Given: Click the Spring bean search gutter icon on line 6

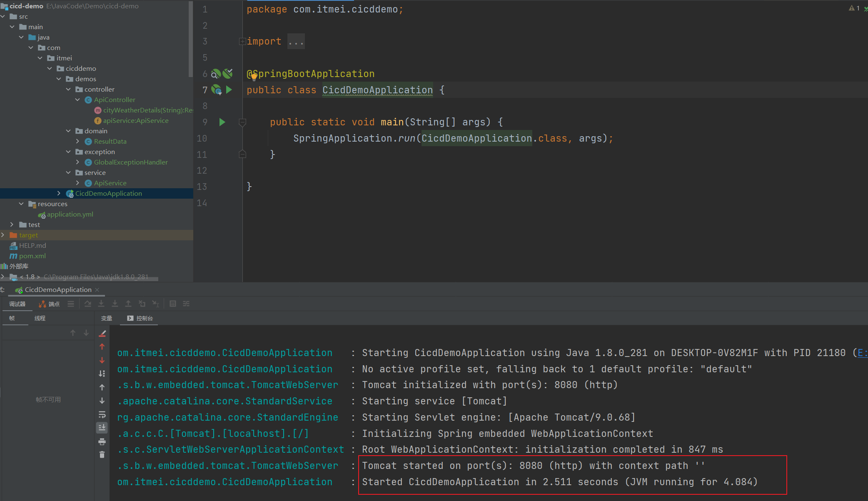Looking at the screenshot, I should pyautogui.click(x=216, y=74).
